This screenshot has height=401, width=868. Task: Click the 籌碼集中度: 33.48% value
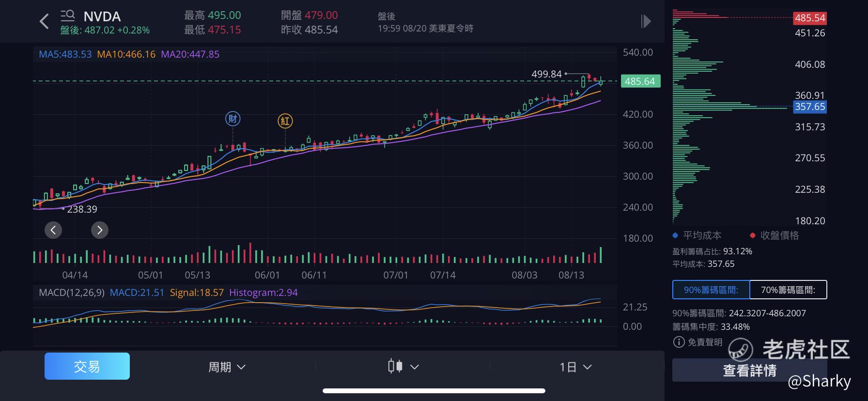(x=711, y=326)
